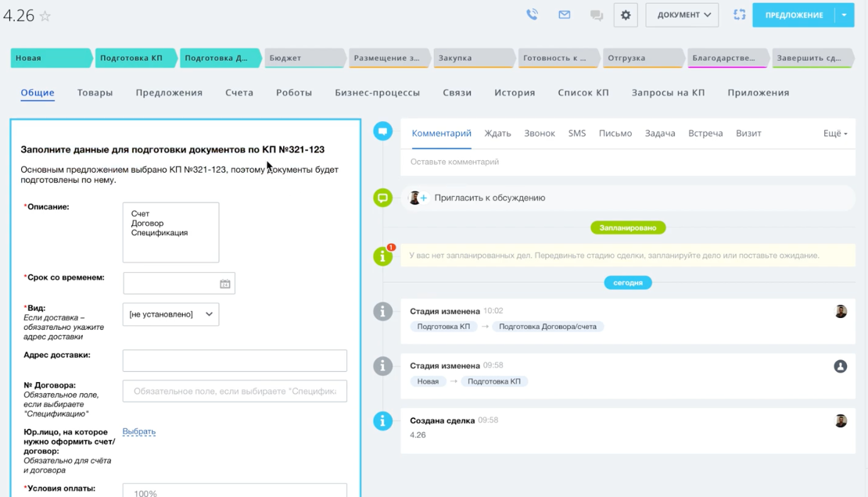Click the Выбрать legal entity link
This screenshot has width=868, height=497.
point(139,431)
